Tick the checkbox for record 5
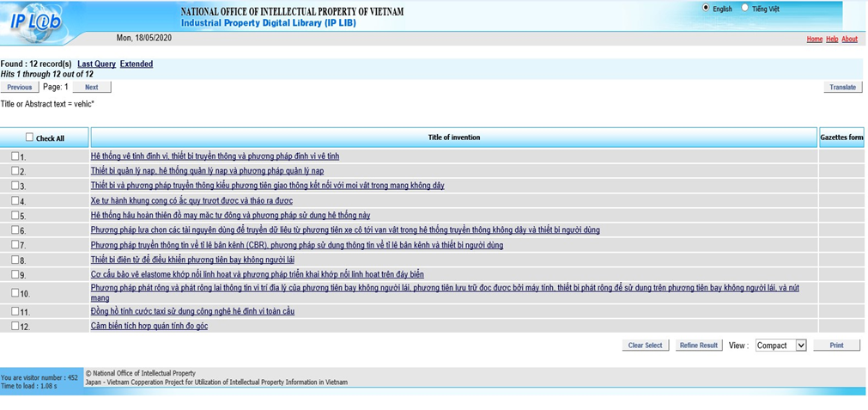The height and width of the screenshot is (410, 868). tap(15, 215)
